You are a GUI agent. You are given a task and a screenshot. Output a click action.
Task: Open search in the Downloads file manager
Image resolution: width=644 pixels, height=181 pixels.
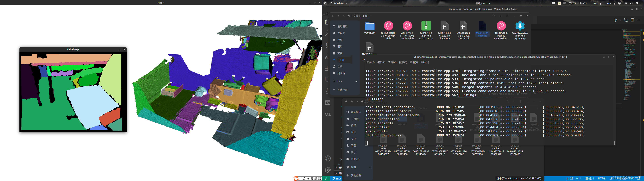tap(494, 16)
